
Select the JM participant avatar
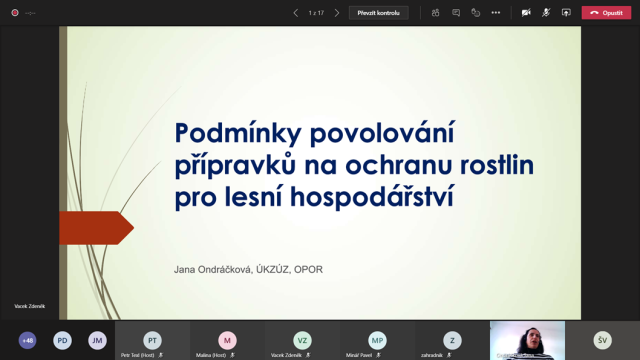[x=97, y=340]
